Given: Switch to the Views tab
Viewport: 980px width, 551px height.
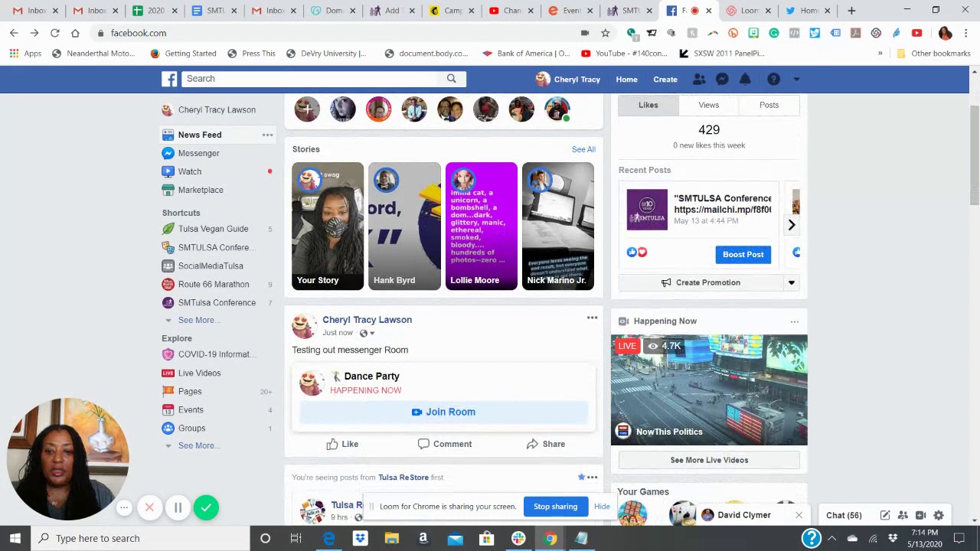Looking at the screenshot, I should coord(708,105).
